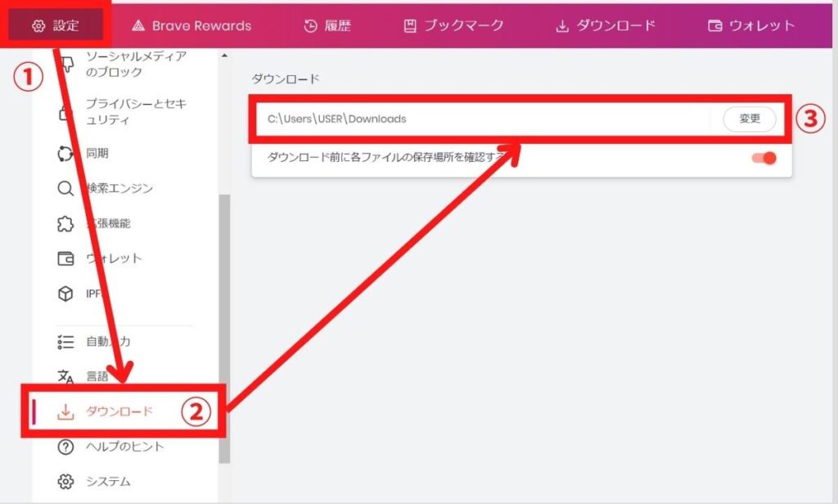Click the path C:\Users\USER\Downloads
Viewport: 838px width, 504px height.
[336, 119]
